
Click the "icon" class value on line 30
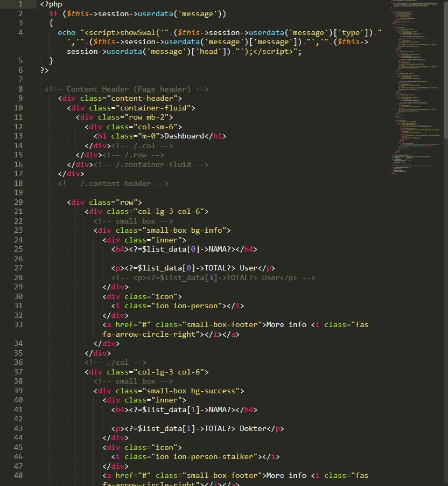click(164, 297)
